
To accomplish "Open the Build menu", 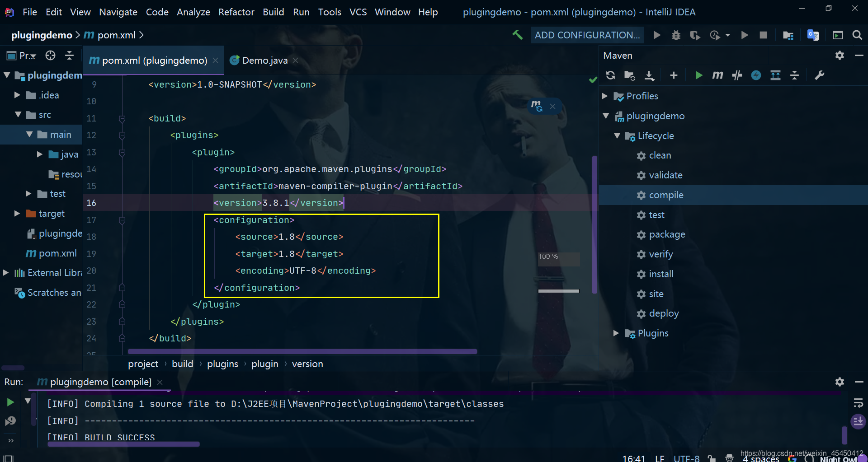I will (x=273, y=12).
